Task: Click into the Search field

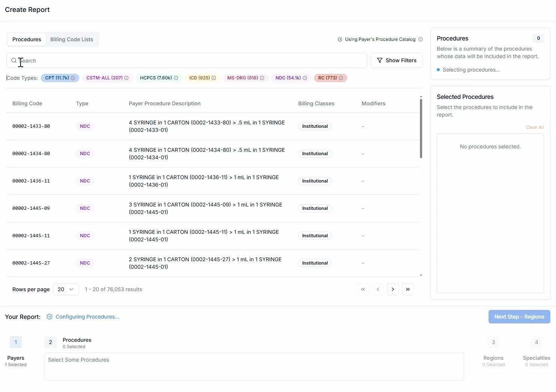Action: click(187, 60)
